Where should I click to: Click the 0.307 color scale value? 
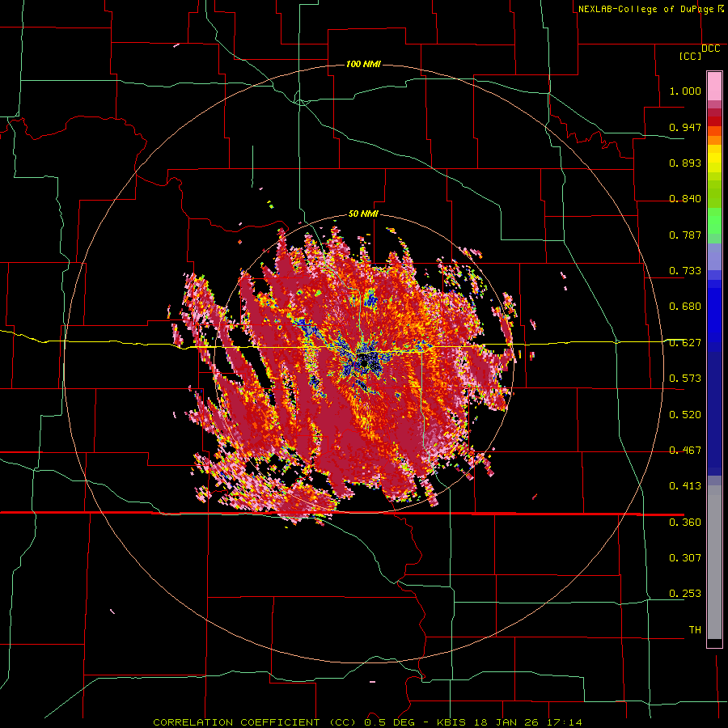(685, 557)
